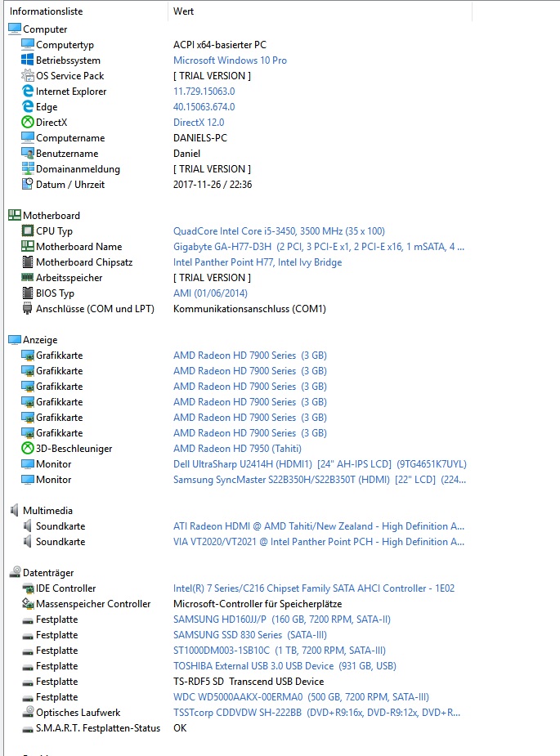Click the Internet Explorer icon
Screen dimensions: 560x756
(x=28, y=91)
